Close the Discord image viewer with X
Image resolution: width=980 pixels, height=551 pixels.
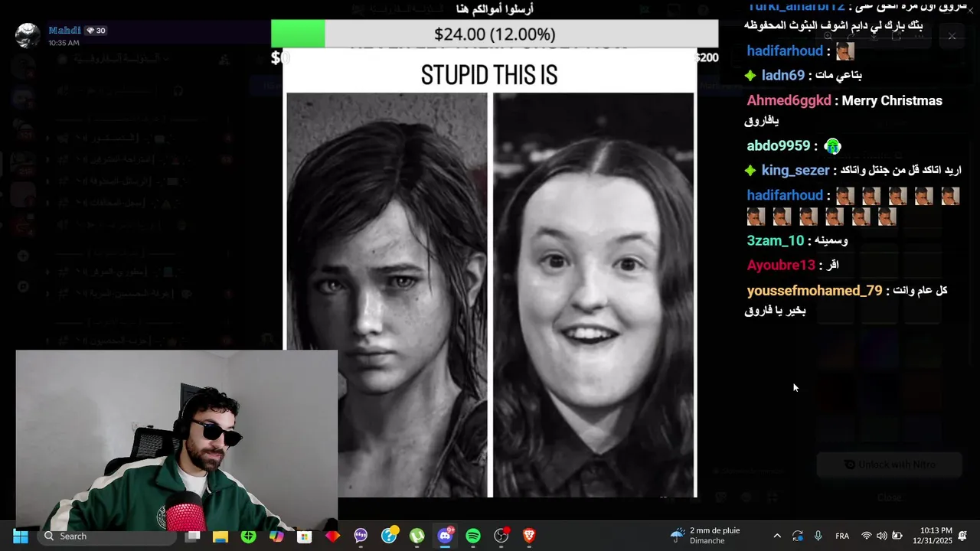[952, 36]
